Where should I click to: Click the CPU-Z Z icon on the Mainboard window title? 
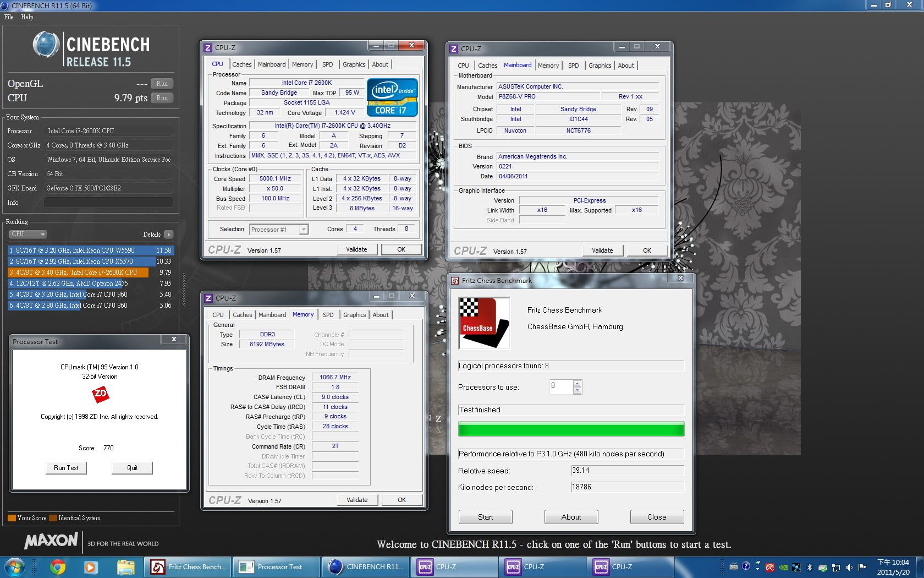tap(454, 48)
